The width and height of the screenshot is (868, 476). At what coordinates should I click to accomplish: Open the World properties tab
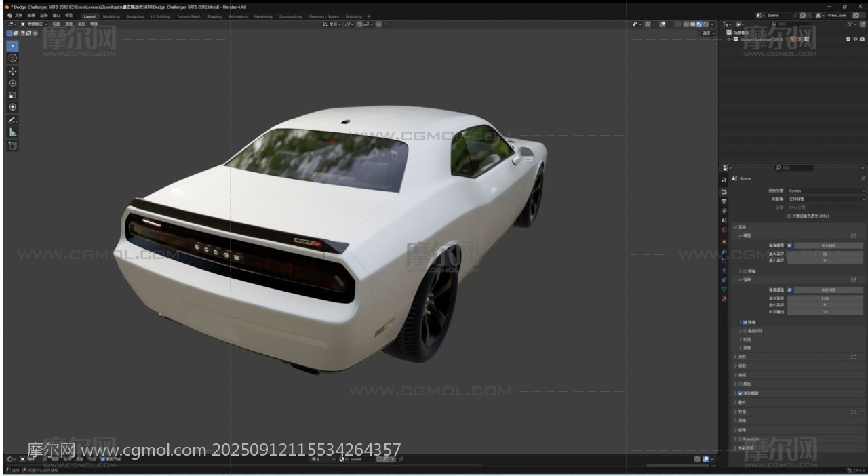coord(724,230)
